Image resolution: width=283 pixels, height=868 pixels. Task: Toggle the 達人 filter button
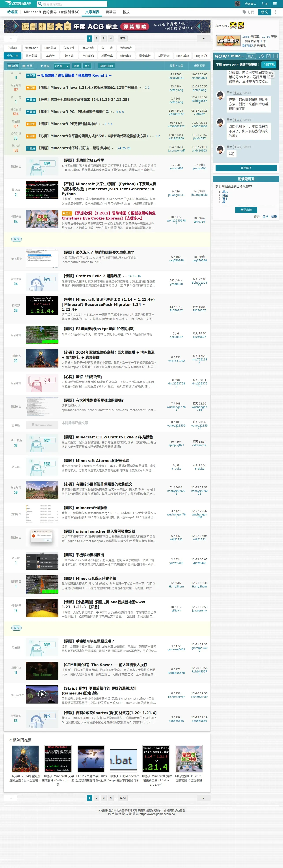pos(87,66)
